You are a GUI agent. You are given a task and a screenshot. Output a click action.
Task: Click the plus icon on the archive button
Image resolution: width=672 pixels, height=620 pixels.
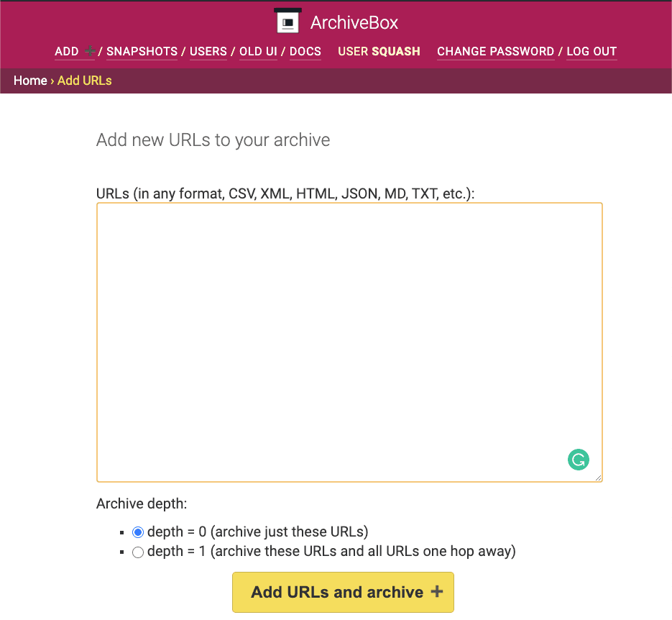[x=436, y=592]
